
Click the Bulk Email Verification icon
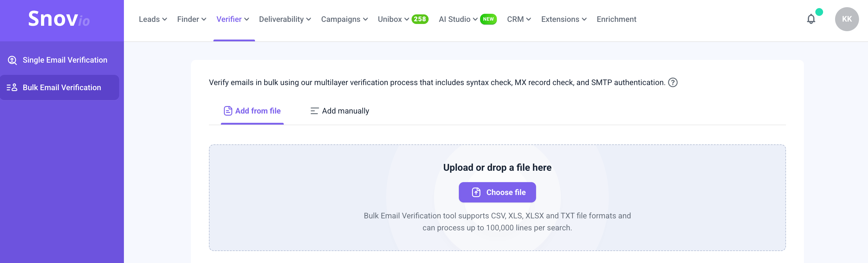pos(12,88)
